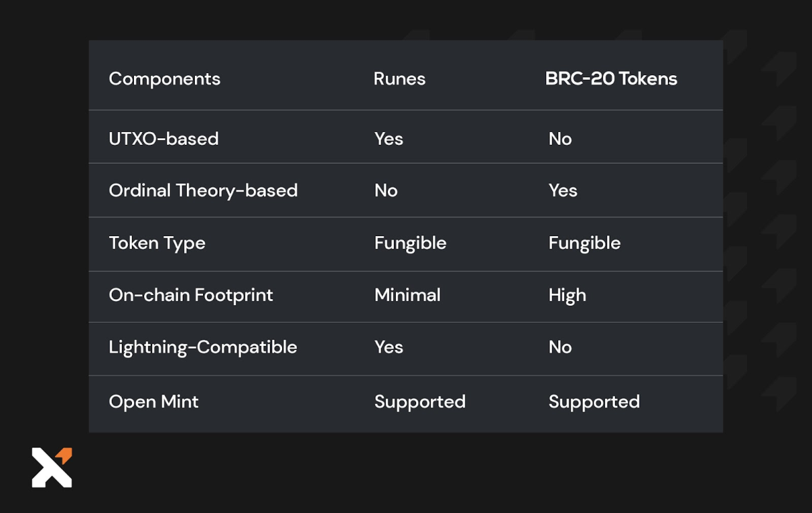Click the Open Mint label
This screenshot has height=513, width=812.
click(154, 401)
